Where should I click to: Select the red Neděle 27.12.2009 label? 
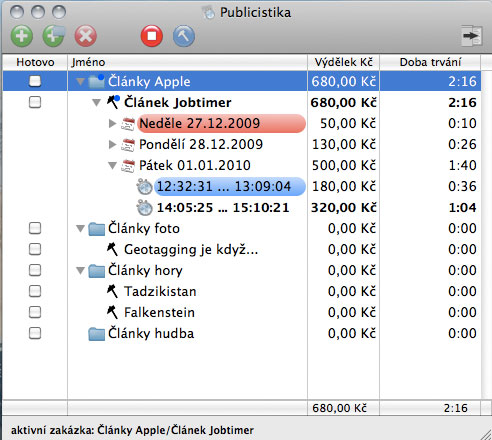(x=221, y=123)
